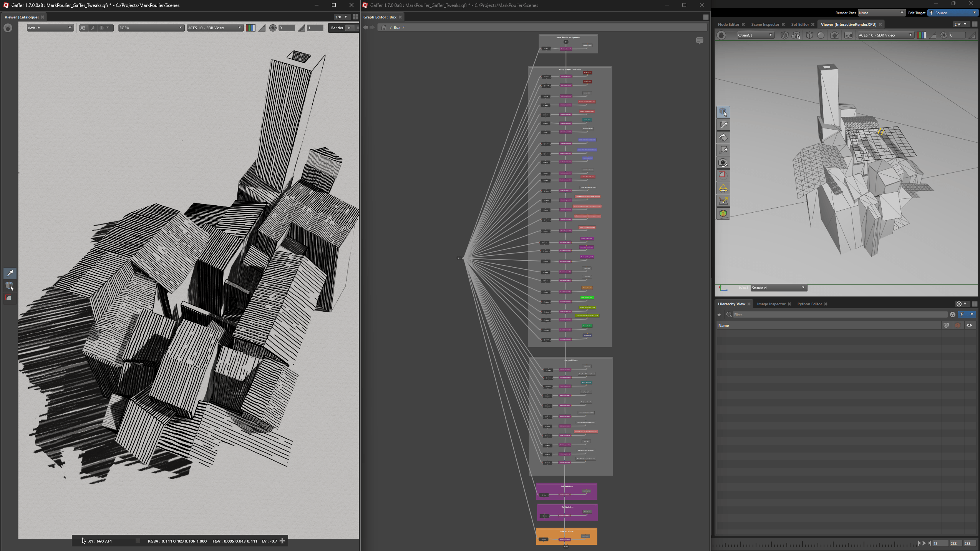Switch to the Set Editor tab
The width and height of the screenshot is (980, 551).
800,25
